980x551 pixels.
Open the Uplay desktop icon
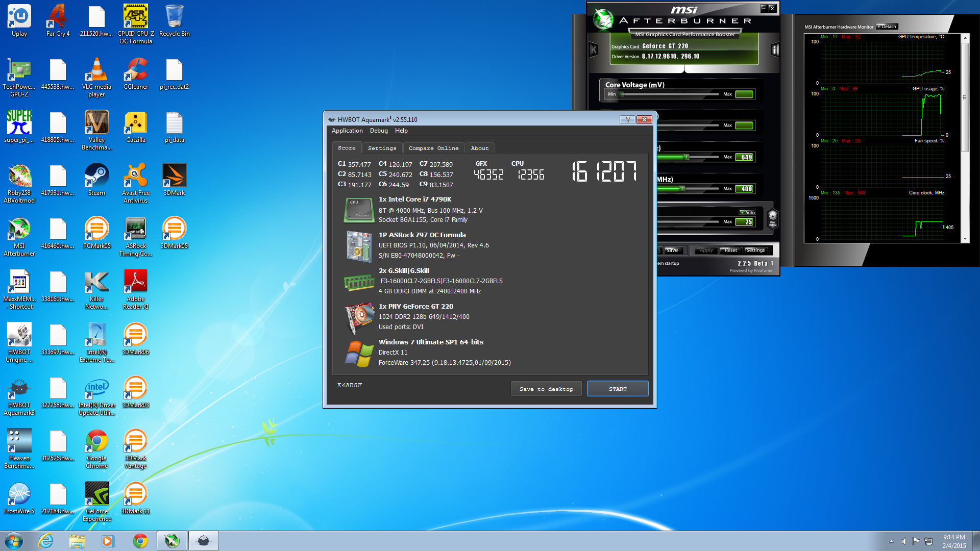click(x=19, y=21)
